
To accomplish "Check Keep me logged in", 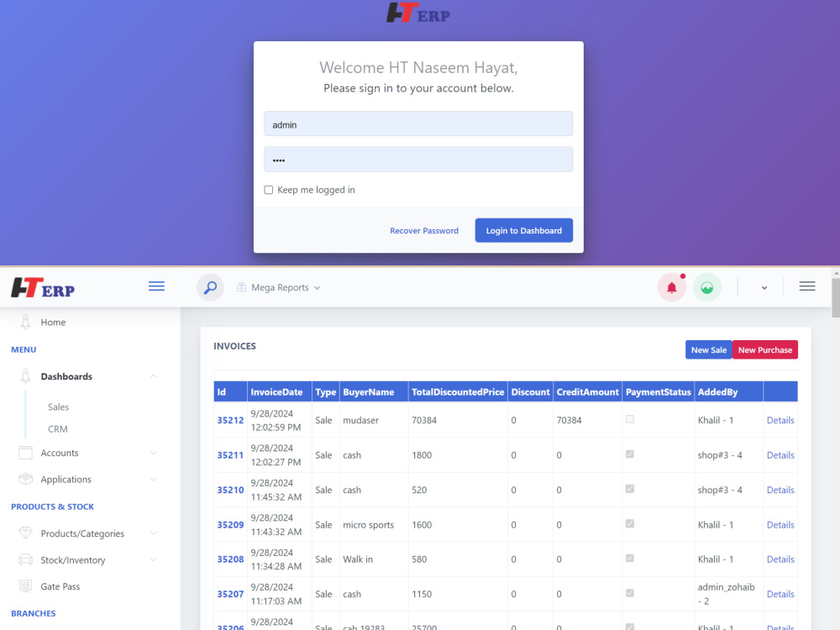I will coord(269,190).
